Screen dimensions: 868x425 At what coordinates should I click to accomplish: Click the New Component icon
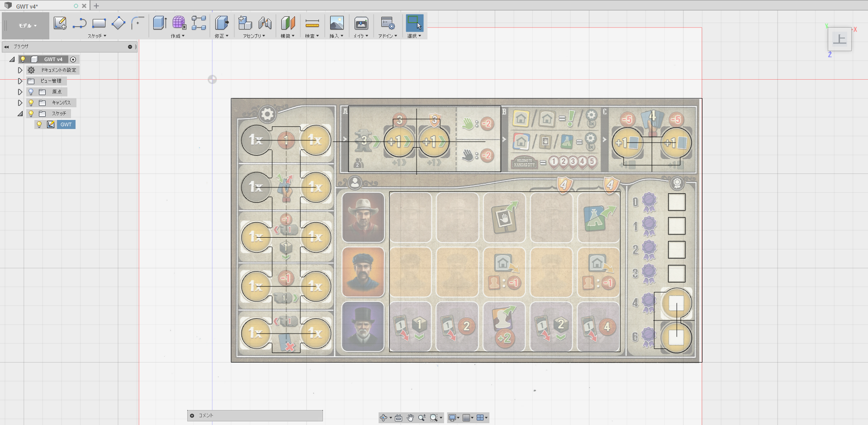point(245,23)
